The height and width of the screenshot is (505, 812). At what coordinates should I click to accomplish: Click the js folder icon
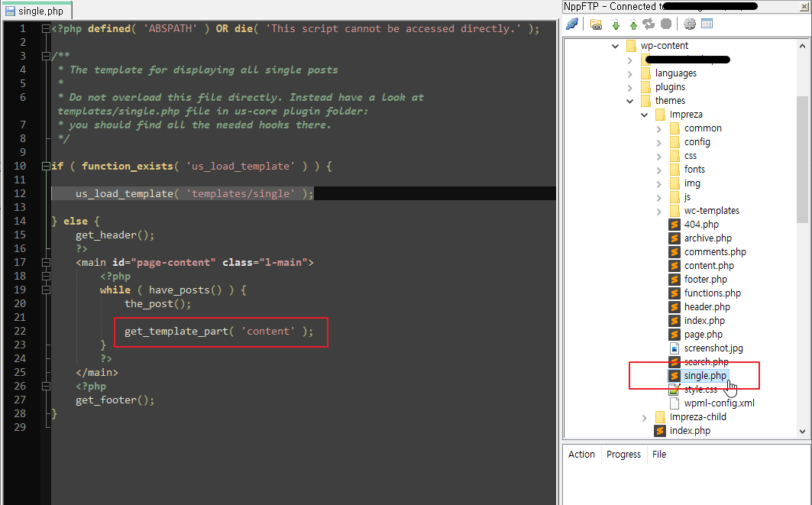pos(675,197)
